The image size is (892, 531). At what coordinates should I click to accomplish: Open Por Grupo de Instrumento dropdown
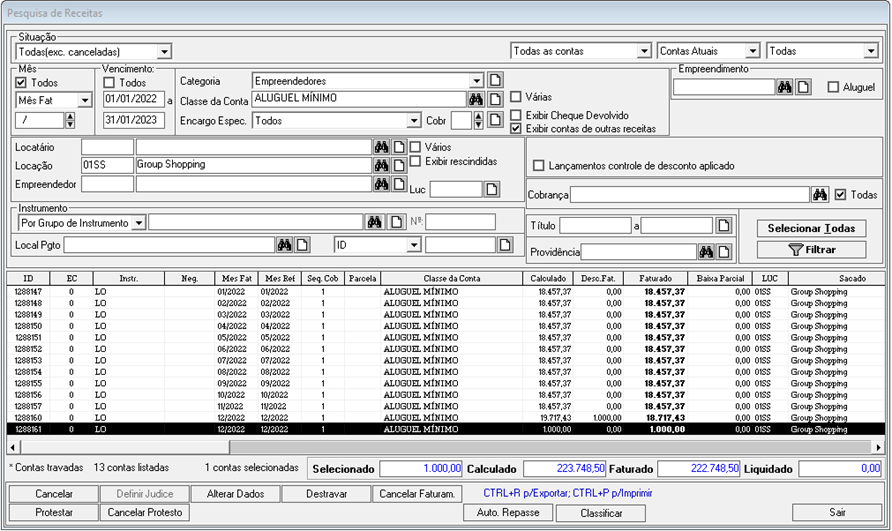pyautogui.click(x=139, y=223)
